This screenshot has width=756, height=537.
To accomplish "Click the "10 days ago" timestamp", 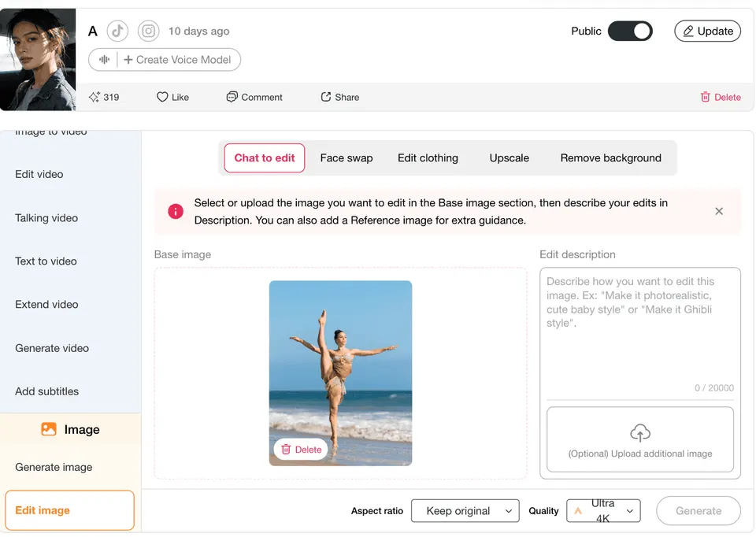I will tap(198, 31).
